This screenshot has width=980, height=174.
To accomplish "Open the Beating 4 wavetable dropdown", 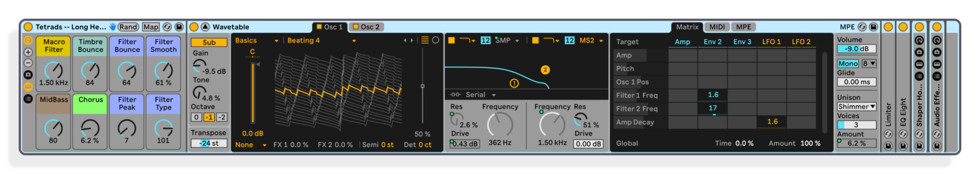I will pos(322,40).
